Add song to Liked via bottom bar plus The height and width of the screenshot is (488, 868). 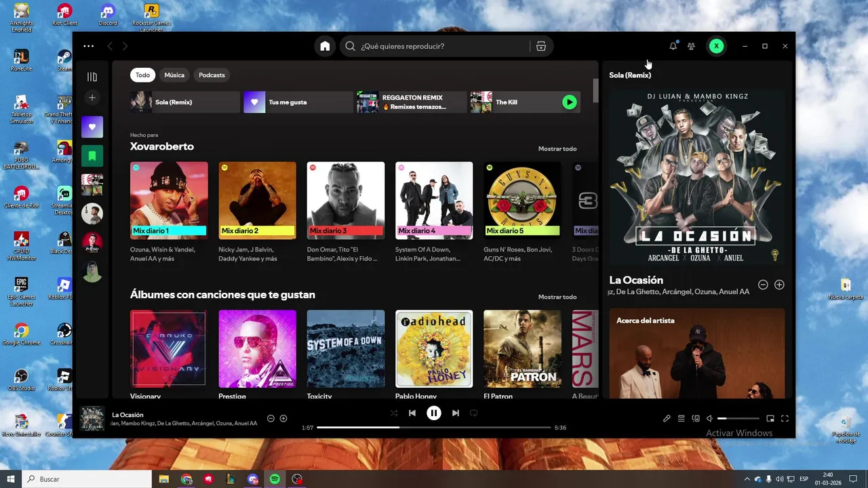click(x=283, y=419)
